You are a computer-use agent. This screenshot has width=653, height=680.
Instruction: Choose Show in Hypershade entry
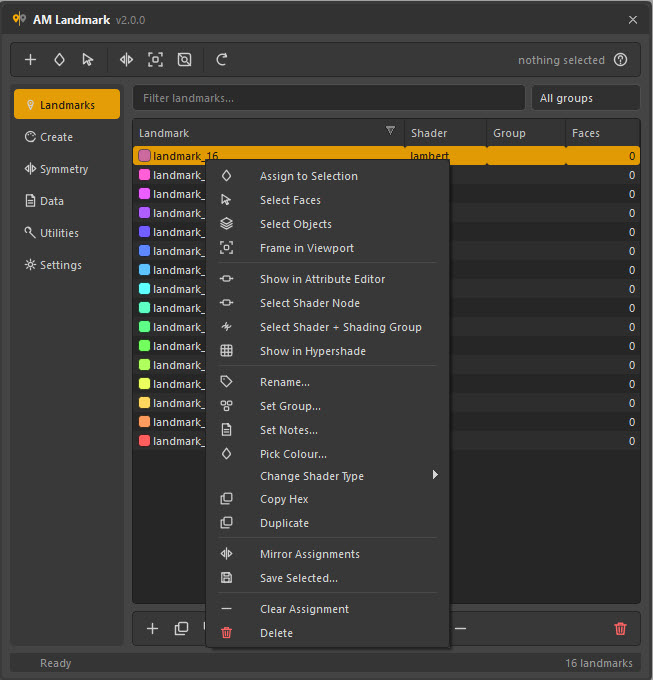328,351
